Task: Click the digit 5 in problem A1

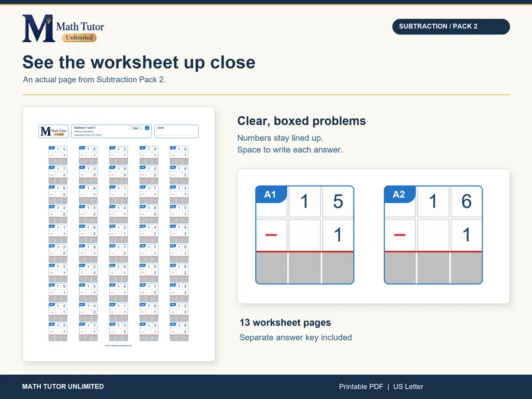Action: (338, 202)
